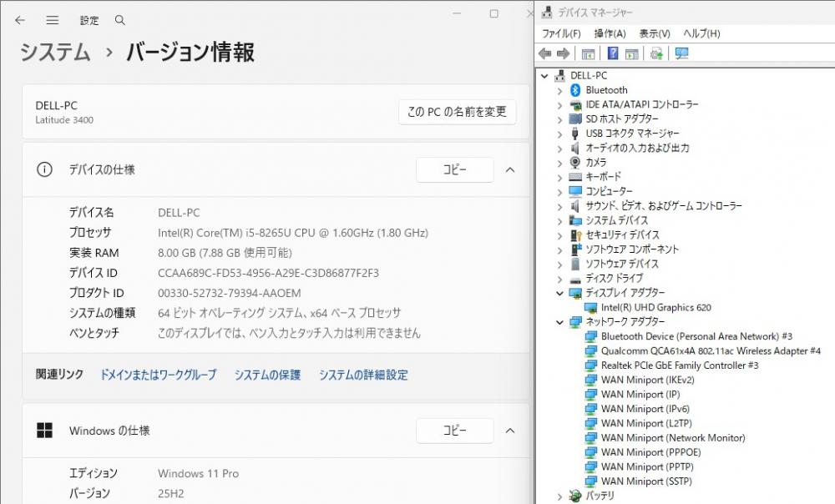Select the IDE ATA/ATAPI コントローラー icon

click(575, 104)
